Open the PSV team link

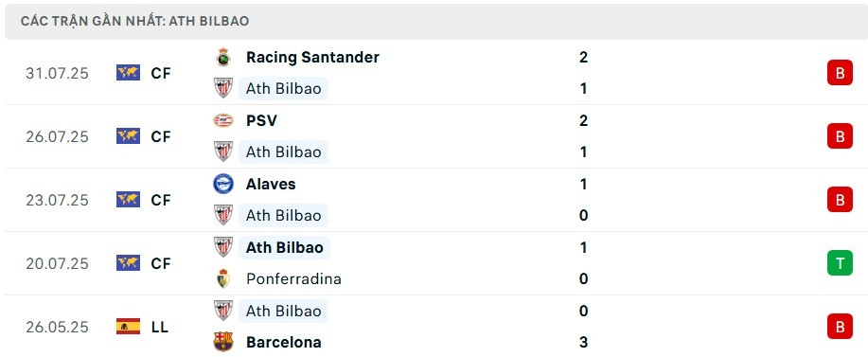click(x=261, y=120)
